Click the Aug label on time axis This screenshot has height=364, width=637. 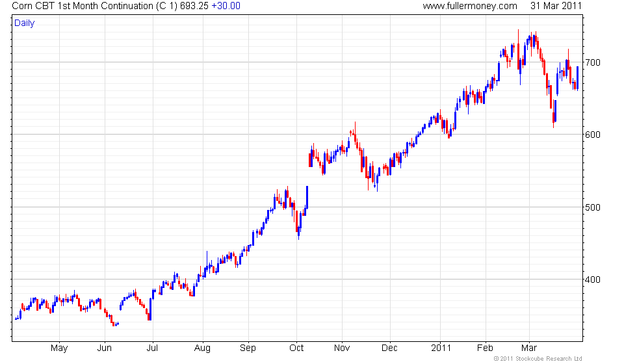point(202,348)
